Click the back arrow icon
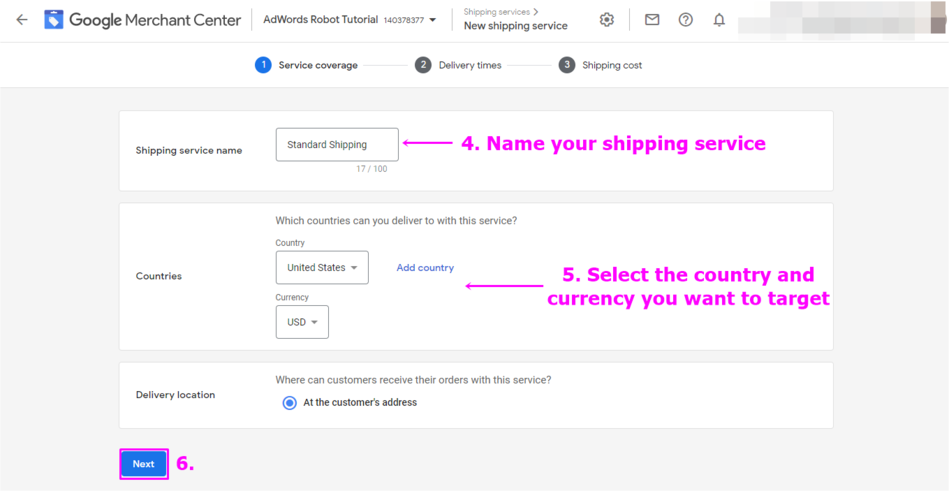This screenshot has width=949, height=491. pyautogui.click(x=22, y=20)
